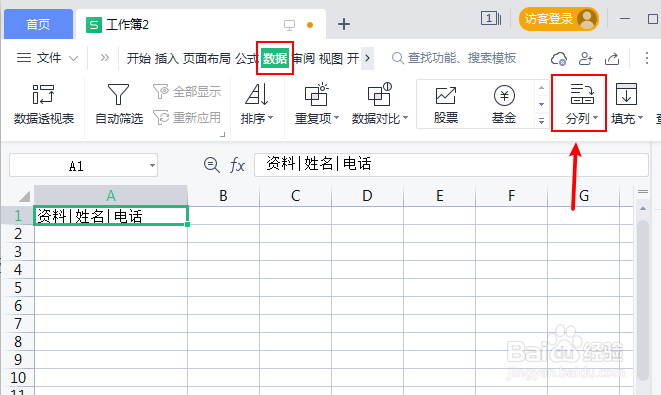Open the PivotTable (数据透视表) tool
Image resolution: width=661 pixels, height=395 pixels.
(43, 105)
